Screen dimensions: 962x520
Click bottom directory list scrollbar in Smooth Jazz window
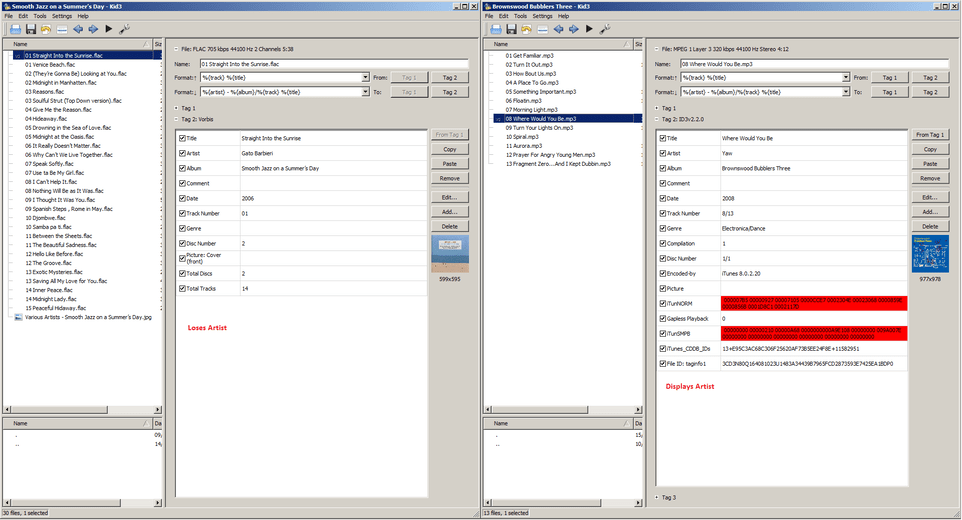(82, 502)
